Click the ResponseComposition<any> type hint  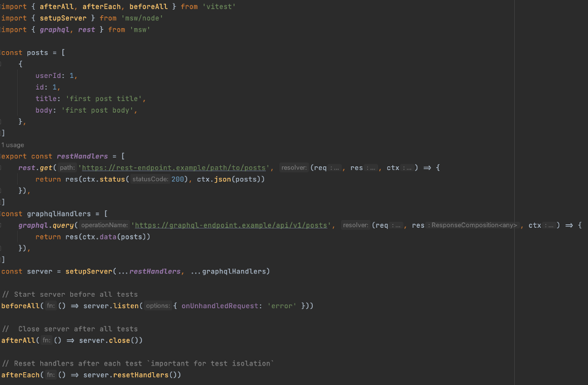(474, 225)
